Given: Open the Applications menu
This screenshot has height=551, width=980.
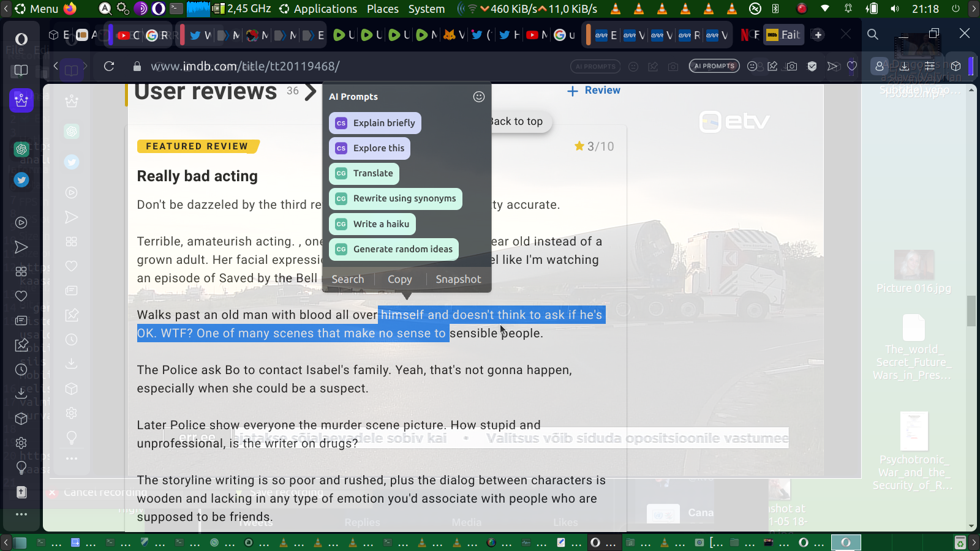Looking at the screenshot, I should pyautogui.click(x=318, y=9).
